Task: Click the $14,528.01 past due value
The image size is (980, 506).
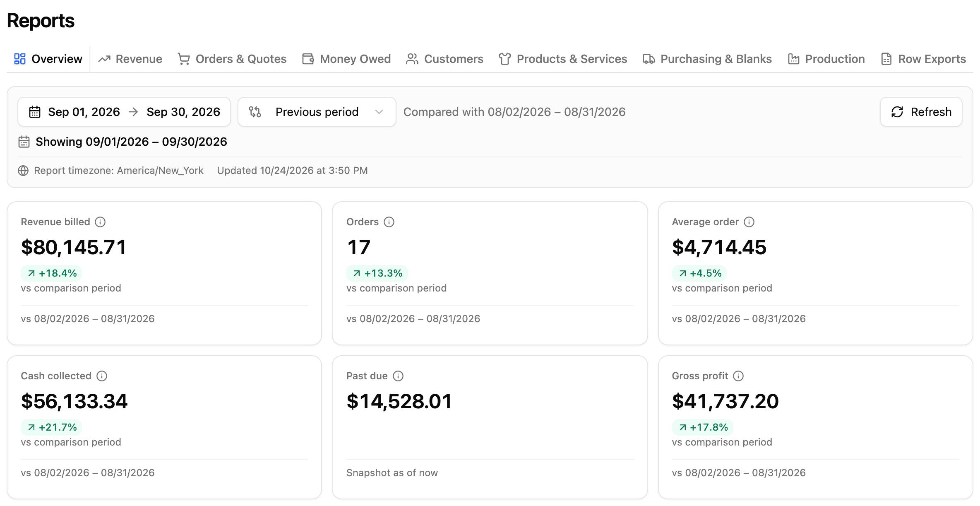Action: click(x=399, y=401)
